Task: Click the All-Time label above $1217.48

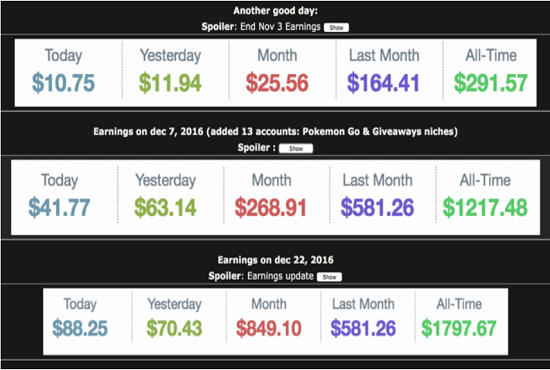Action: (x=485, y=180)
